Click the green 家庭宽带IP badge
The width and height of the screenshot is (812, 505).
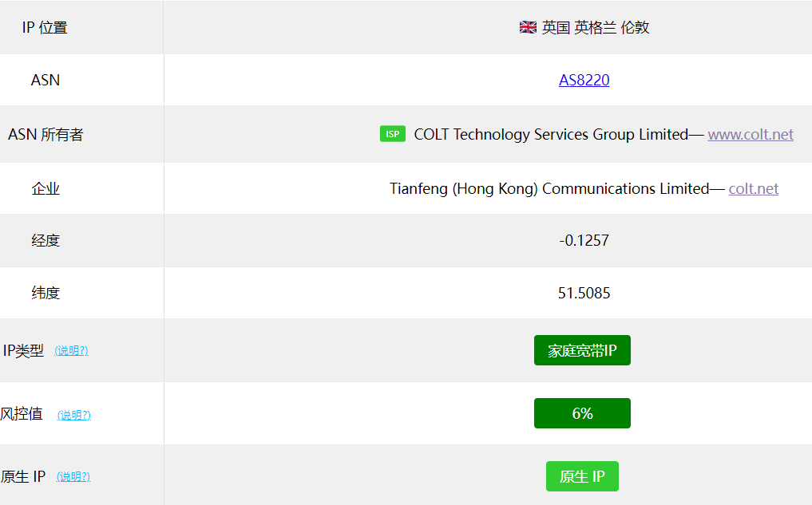tap(582, 350)
